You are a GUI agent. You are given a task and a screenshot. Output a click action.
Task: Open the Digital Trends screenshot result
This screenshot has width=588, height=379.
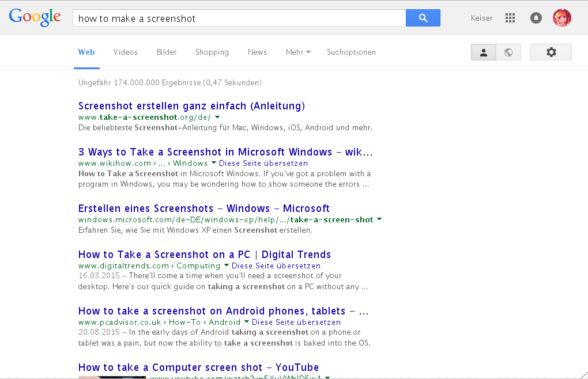tap(205, 255)
